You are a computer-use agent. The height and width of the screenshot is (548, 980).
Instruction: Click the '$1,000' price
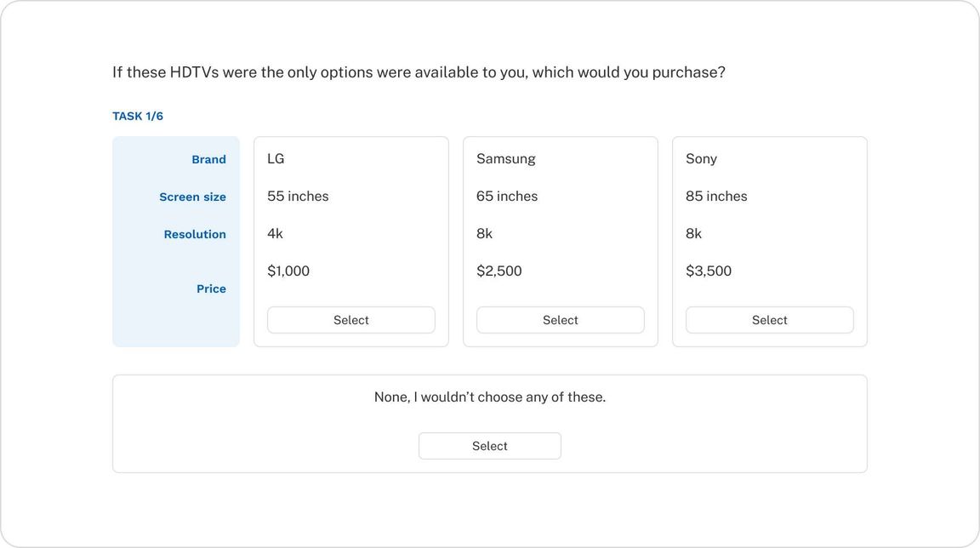[288, 271]
